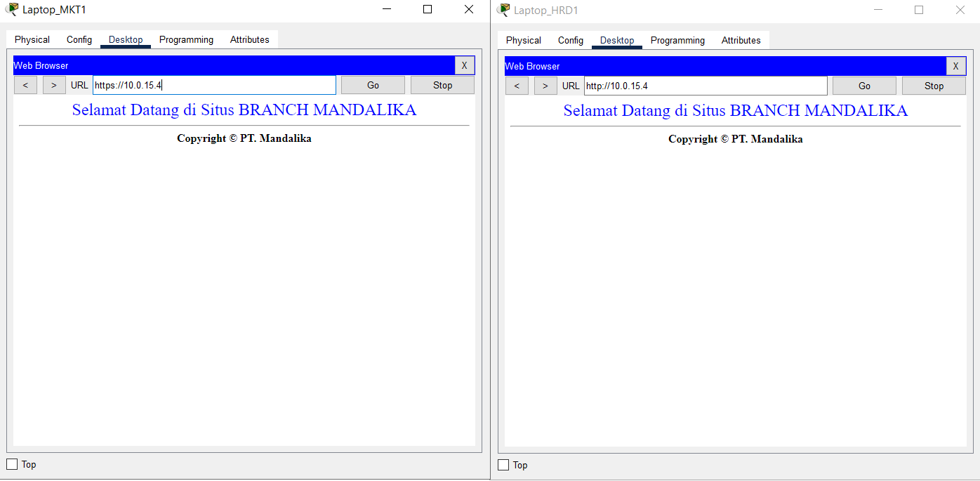Click Packet Tracer icon in Laptop_MKT1 title bar
The width and height of the screenshot is (980, 481).
[12, 10]
